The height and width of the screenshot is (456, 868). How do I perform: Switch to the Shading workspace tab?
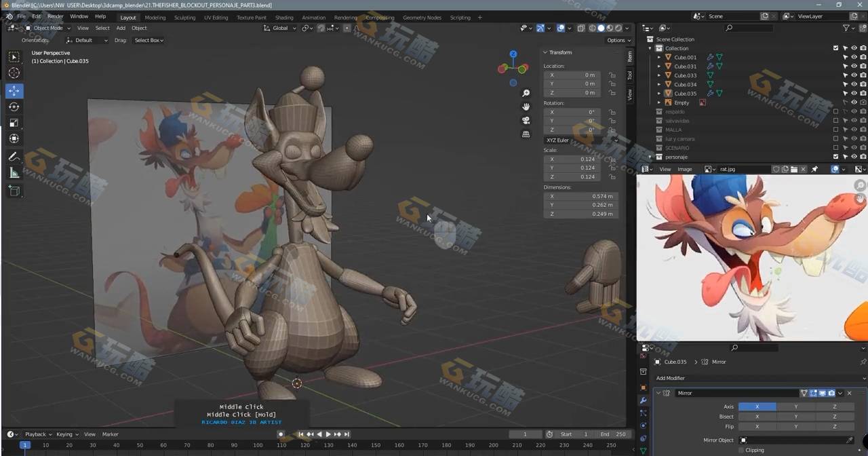pyautogui.click(x=284, y=18)
